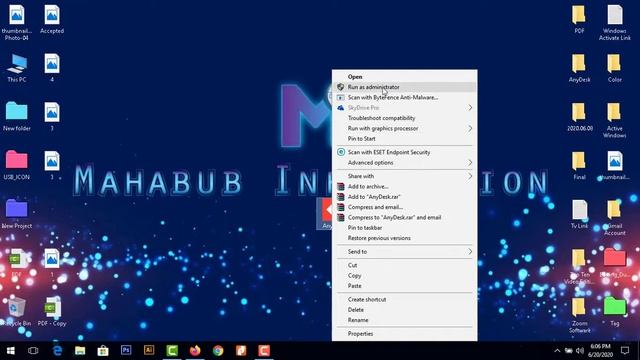Select Compress to "AnyDesk.rar" and email
Screen dimensions: 640x360
[x=404, y=217]
